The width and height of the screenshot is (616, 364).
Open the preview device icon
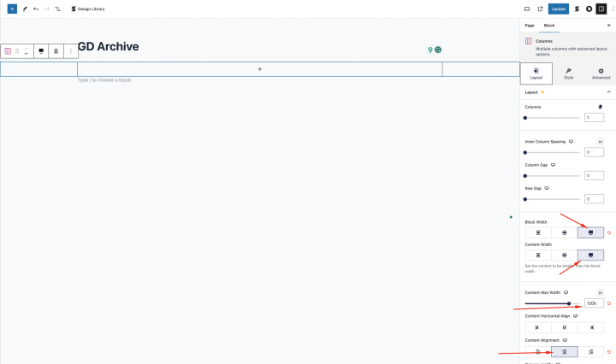pos(527,9)
